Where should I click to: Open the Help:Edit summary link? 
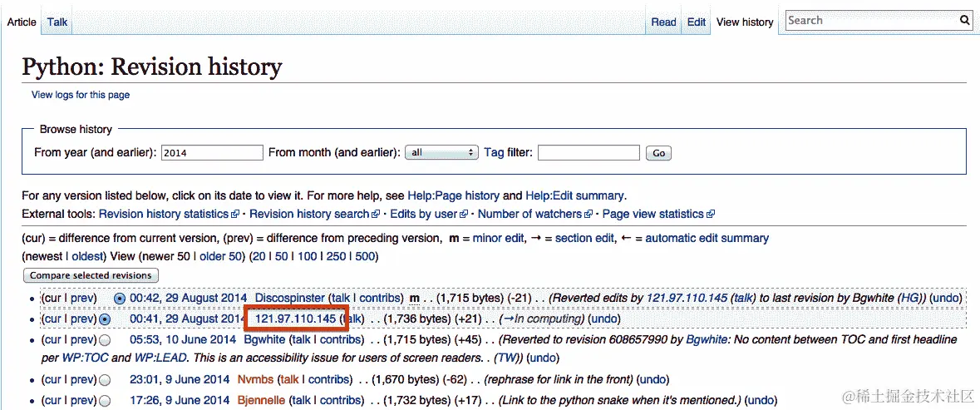[x=574, y=195]
